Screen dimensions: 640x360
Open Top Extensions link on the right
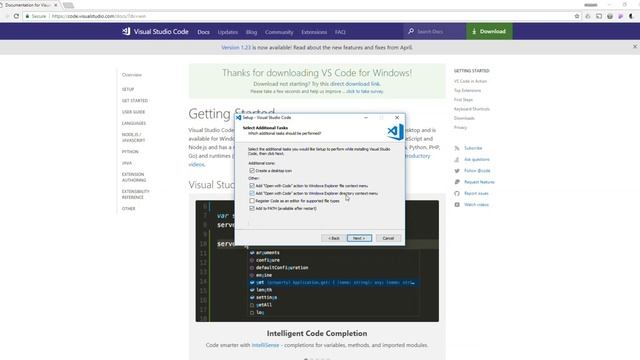(467, 91)
